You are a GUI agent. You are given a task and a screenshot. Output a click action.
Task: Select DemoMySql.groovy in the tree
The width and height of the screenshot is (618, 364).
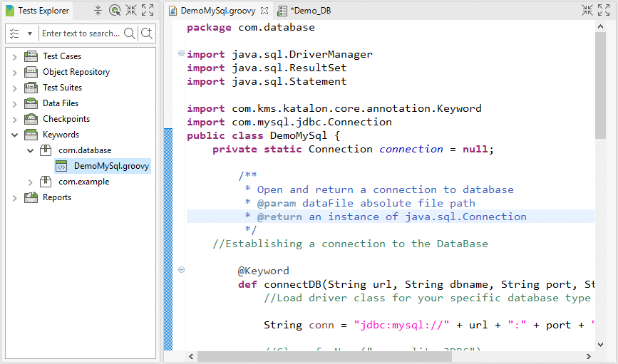pos(111,166)
